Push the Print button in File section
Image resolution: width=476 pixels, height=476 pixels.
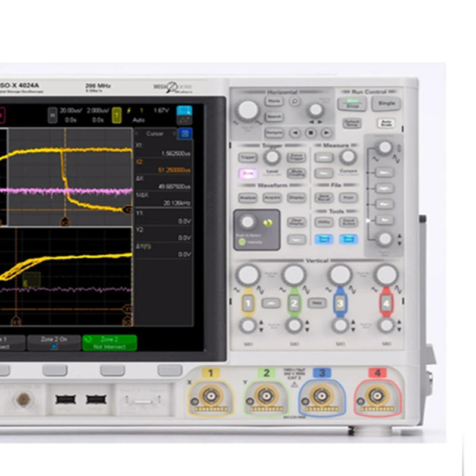348,198
